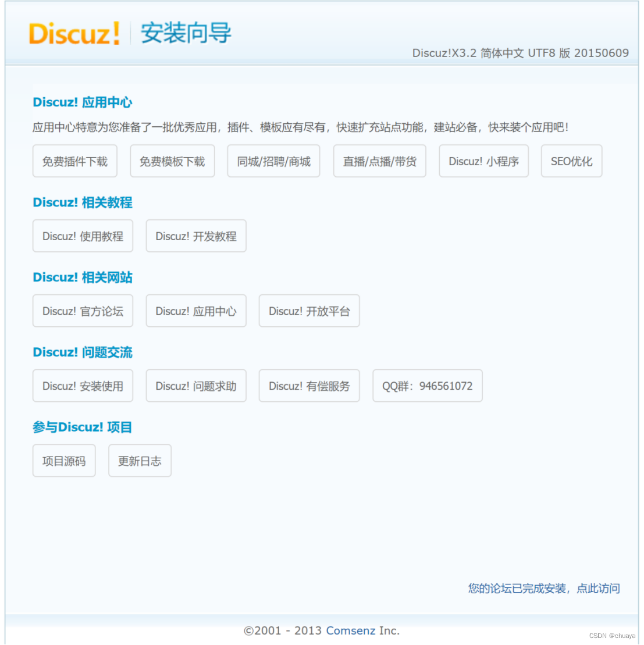Open the 直播/点播/带货 button
644x645 pixels.
(379, 161)
